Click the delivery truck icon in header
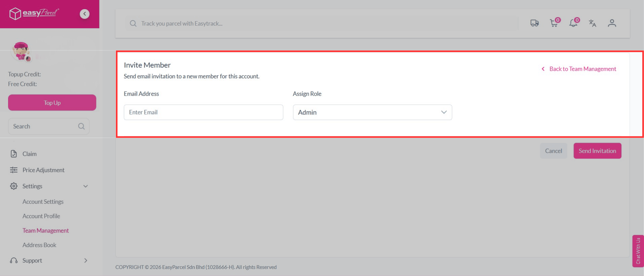Screen dimensions: 644x276 click(534, 23)
